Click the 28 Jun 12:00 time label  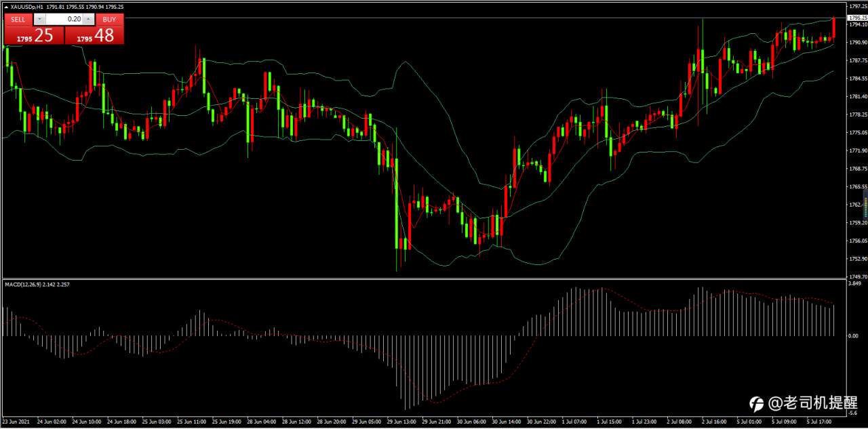[296, 422]
